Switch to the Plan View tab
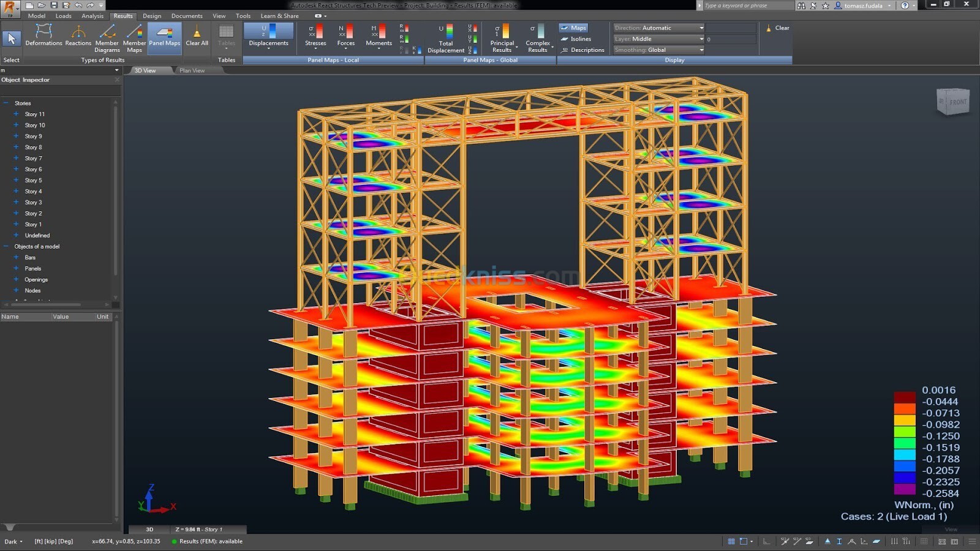 pos(192,70)
